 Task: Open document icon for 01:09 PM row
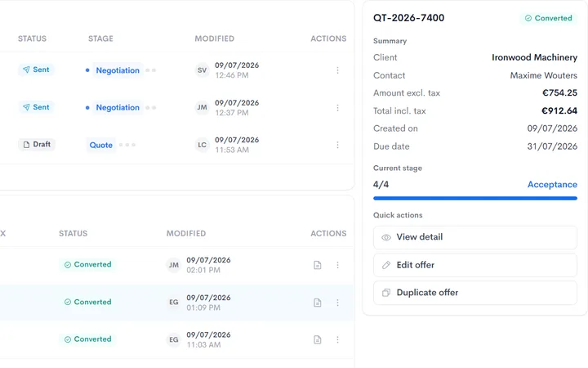(x=317, y=303)
